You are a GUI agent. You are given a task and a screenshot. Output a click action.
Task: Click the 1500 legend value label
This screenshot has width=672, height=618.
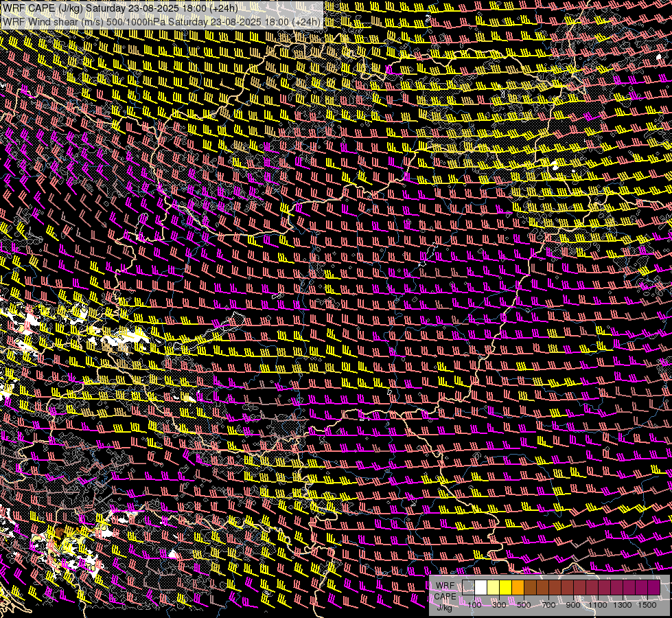647,605
